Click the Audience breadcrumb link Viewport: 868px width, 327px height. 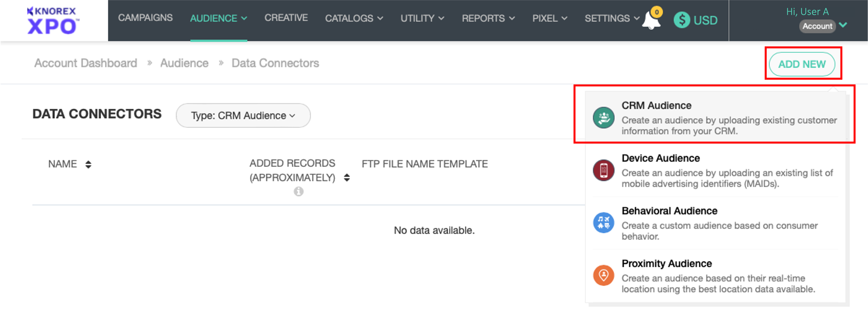(x=184, y=63)
